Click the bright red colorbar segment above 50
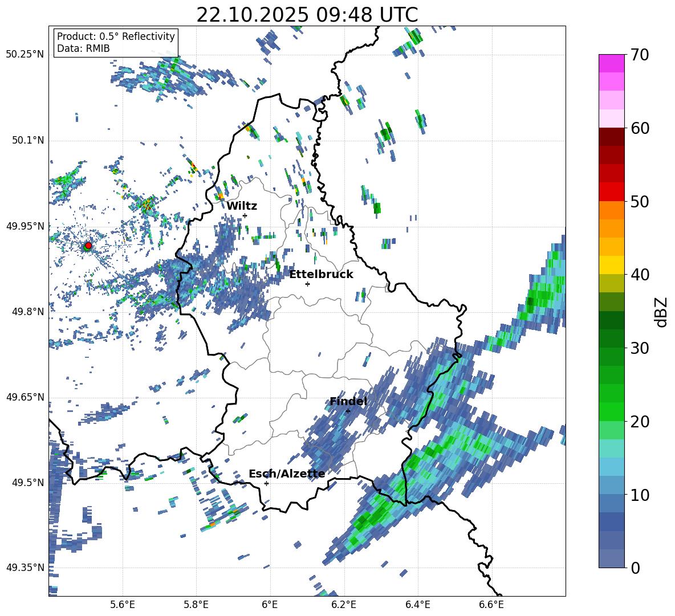This screenshot has width=675, height=616. point(611,192)
